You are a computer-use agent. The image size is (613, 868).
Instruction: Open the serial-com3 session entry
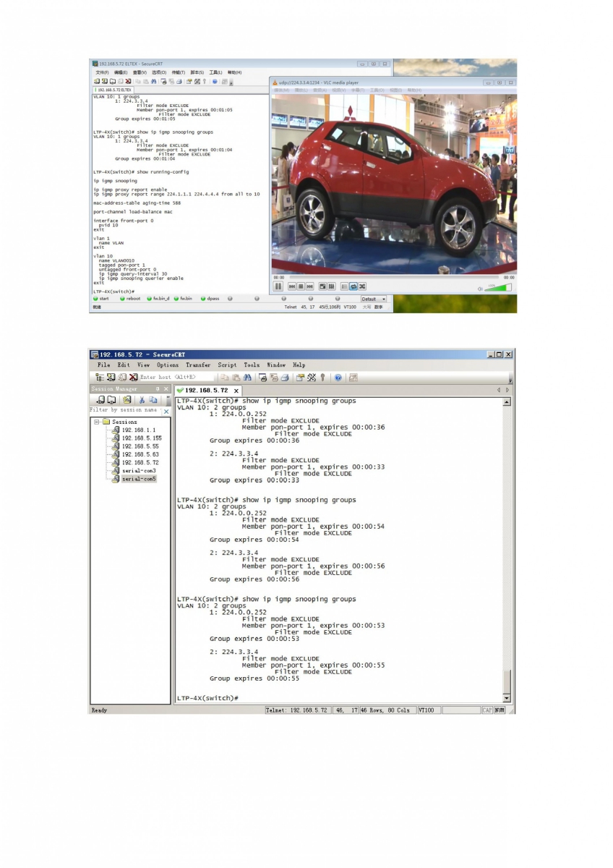tap(138, 471)
